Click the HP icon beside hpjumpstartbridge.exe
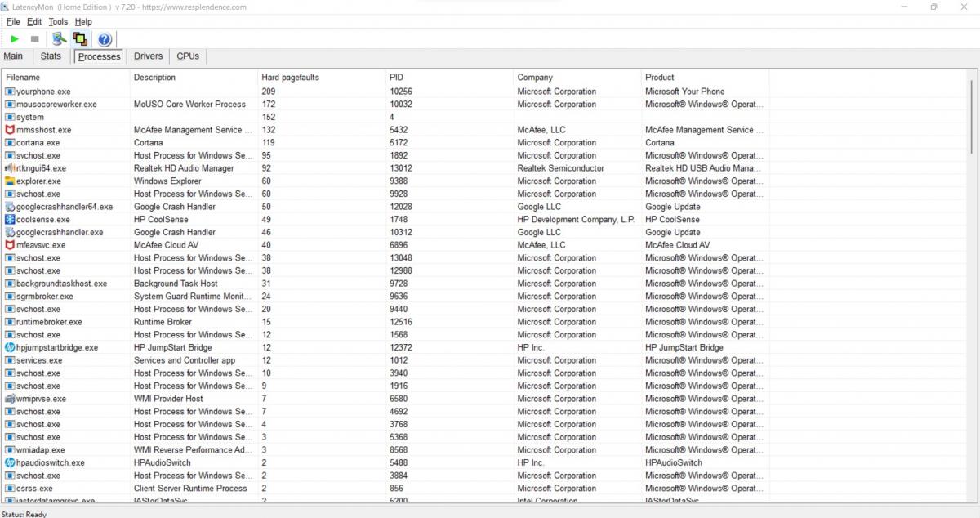980x518 pixels. (10, 347)
